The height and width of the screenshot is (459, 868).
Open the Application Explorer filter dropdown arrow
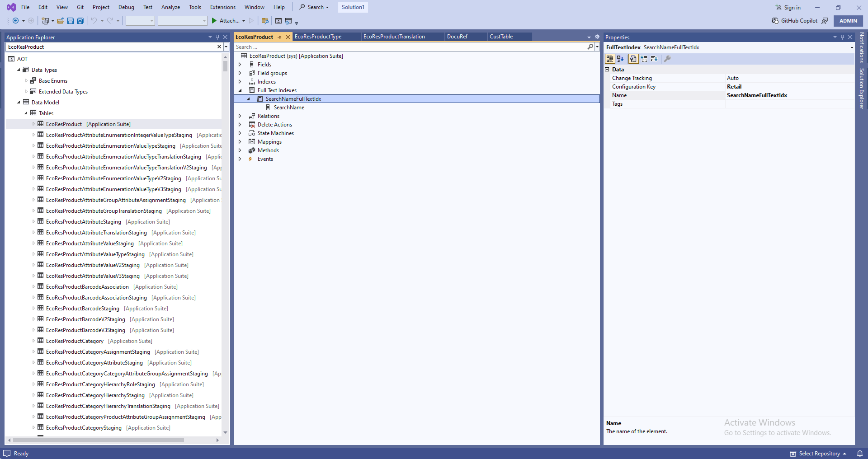point(226,47)
